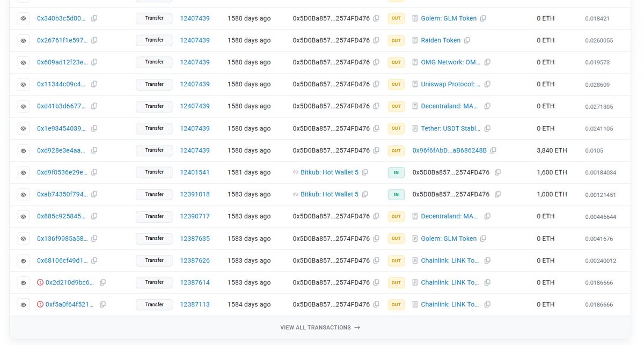Click the Transfer method badge for 0xd928e3e4aa
This screenshot has width=644, height=345.
(x=154, y=150)
